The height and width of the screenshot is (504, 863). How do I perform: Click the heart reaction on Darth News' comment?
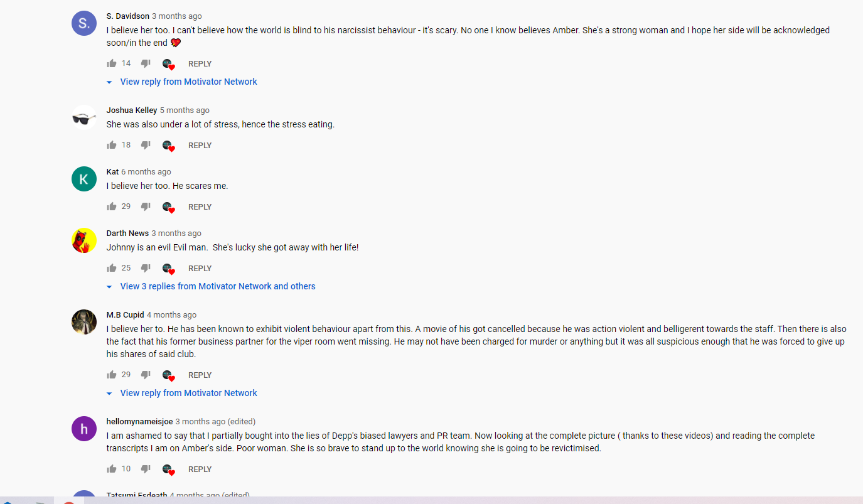pyautogui.click(x=168, y=268)
